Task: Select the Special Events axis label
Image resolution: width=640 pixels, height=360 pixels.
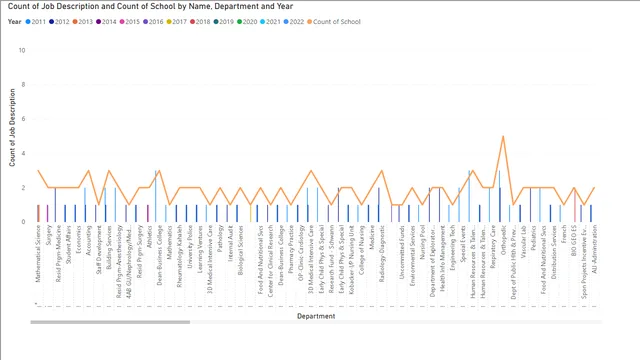Action: (462, 244)
